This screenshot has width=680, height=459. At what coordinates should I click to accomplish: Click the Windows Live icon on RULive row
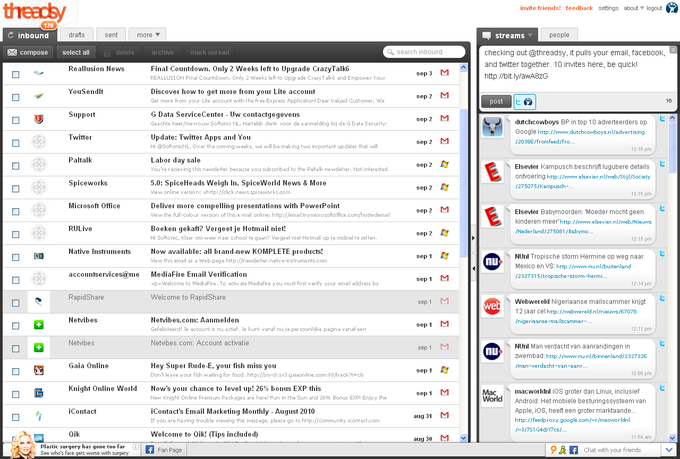coord(445,233)
